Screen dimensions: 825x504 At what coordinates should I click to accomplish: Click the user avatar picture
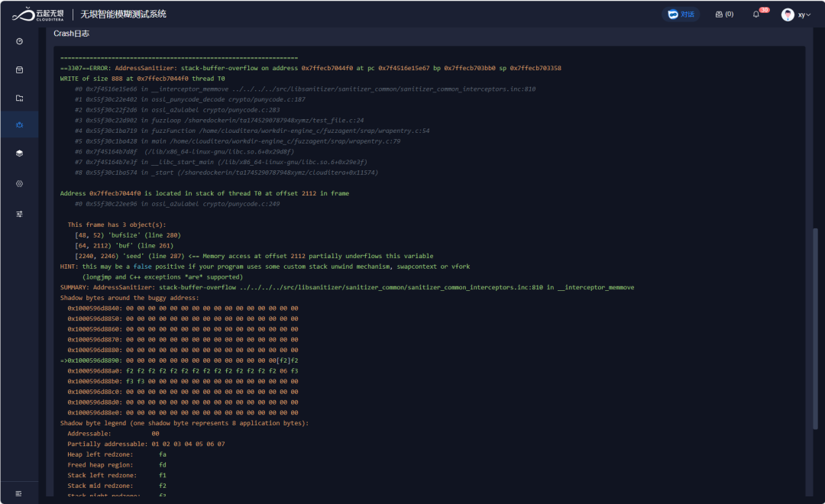[788, 15]
